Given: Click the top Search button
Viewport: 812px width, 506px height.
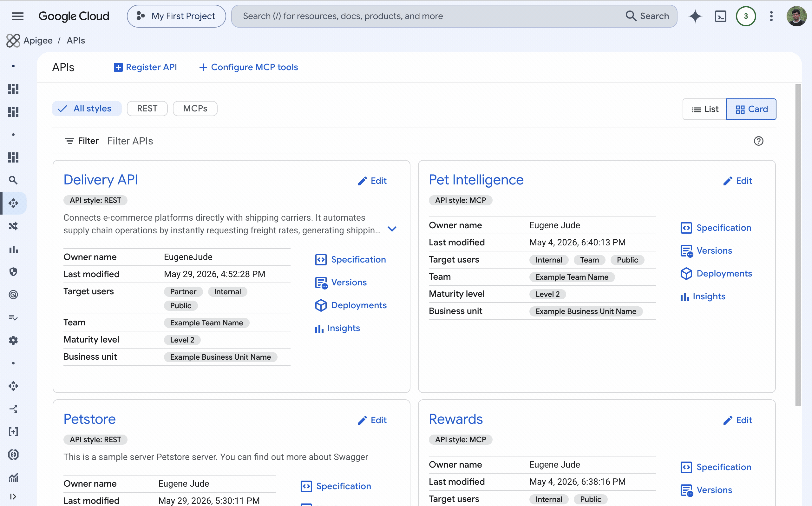Looking at the screenshot, I should pos(647,16).
